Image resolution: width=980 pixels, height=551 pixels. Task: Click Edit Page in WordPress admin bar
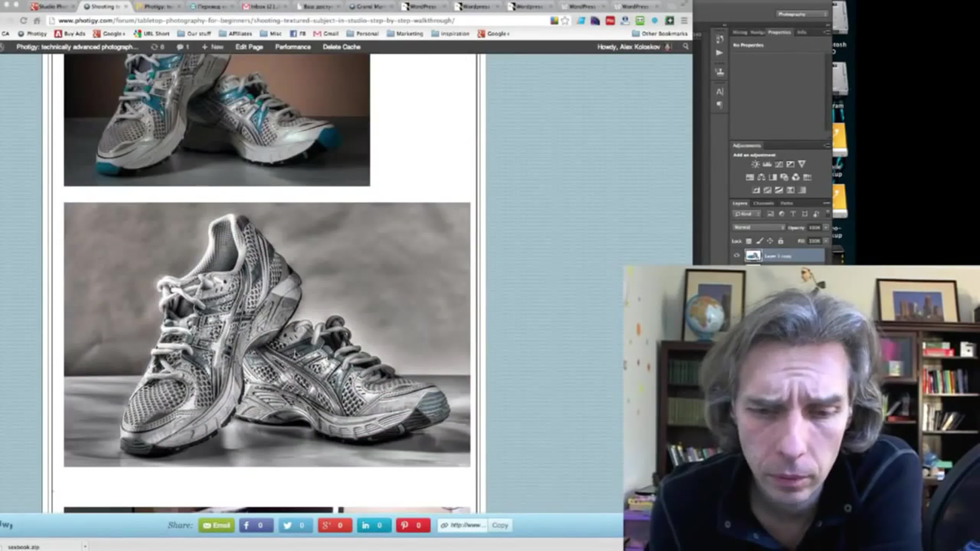(x=249, y=47)
